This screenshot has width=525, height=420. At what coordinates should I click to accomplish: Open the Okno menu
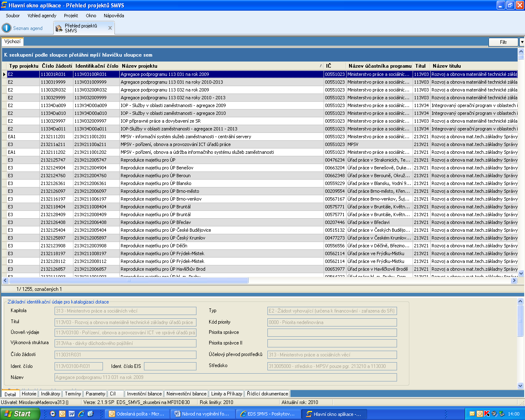91,16
